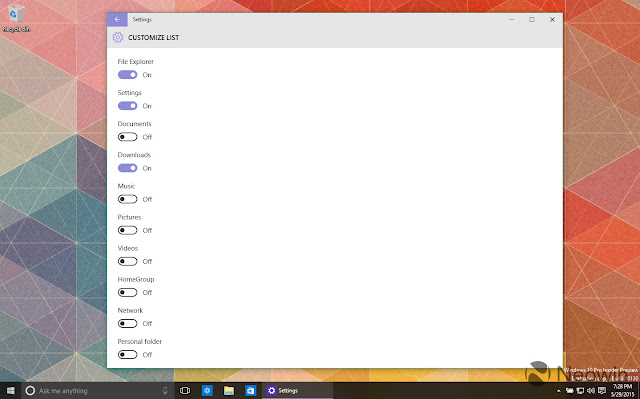640x399 pixels.
Task: Click the Downloads label
Action: 134,155
